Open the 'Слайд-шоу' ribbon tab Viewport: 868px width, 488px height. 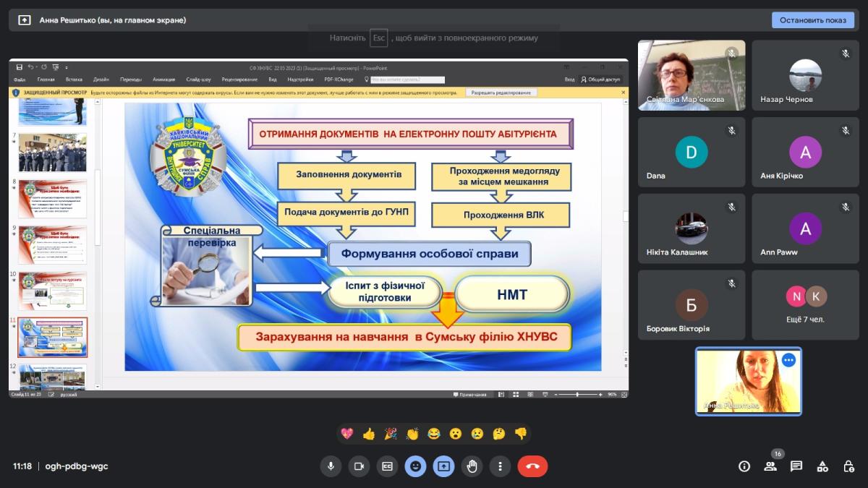click(198, 80)
